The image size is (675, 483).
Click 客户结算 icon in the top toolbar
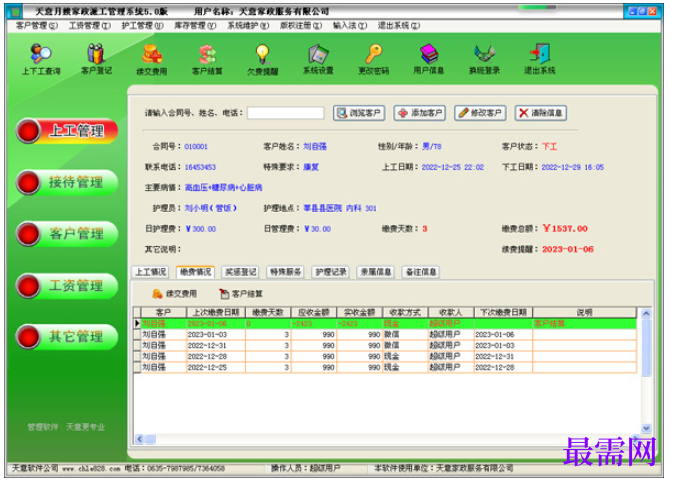click(x=207, y=59)
